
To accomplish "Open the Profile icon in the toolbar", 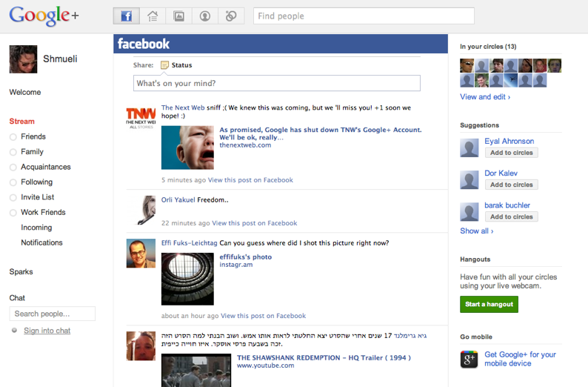I will (x=204, y=16).
